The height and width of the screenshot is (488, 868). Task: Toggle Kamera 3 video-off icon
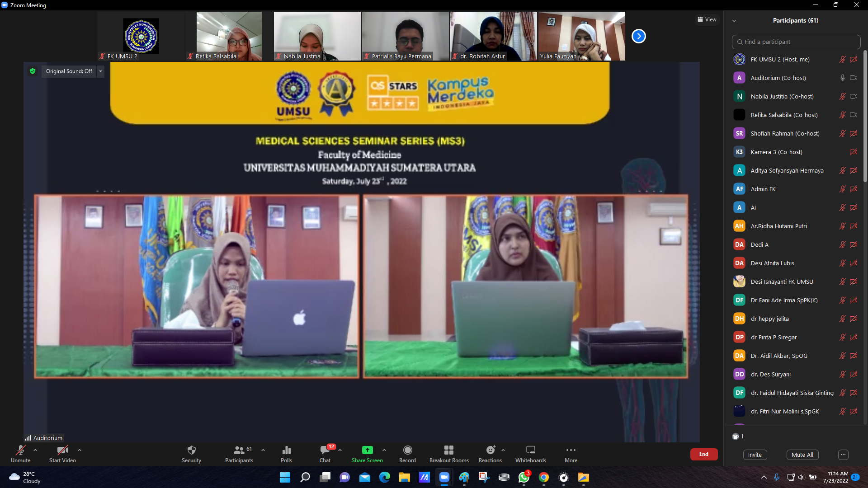coord(854,152)
